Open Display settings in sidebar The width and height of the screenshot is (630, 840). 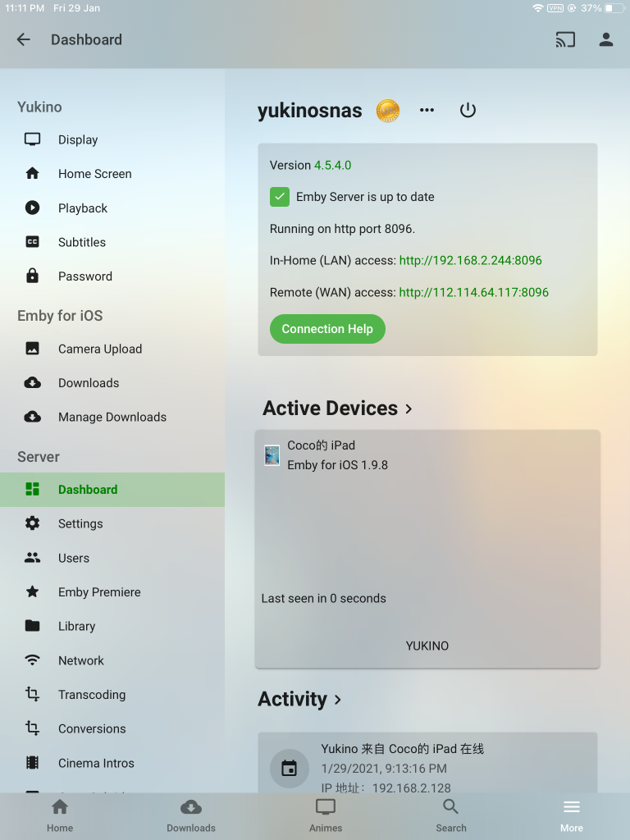point(112,139)
